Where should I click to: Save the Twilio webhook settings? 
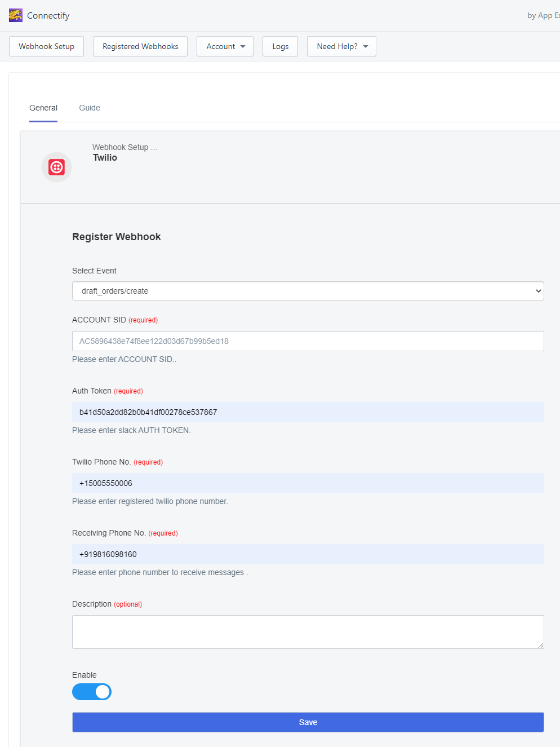pyautogui.click(x=308, y=722)
